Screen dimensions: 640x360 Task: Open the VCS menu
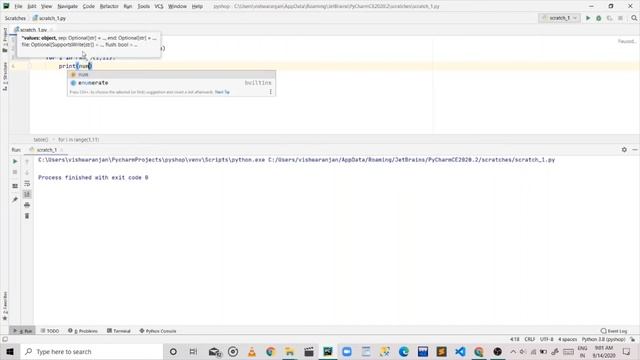[159, 6]
